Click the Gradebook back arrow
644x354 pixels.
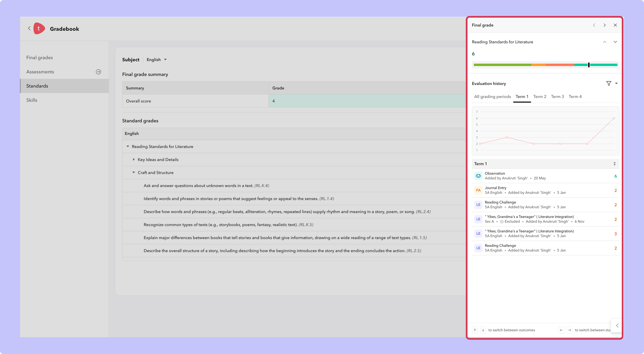[x=29, y=29]
